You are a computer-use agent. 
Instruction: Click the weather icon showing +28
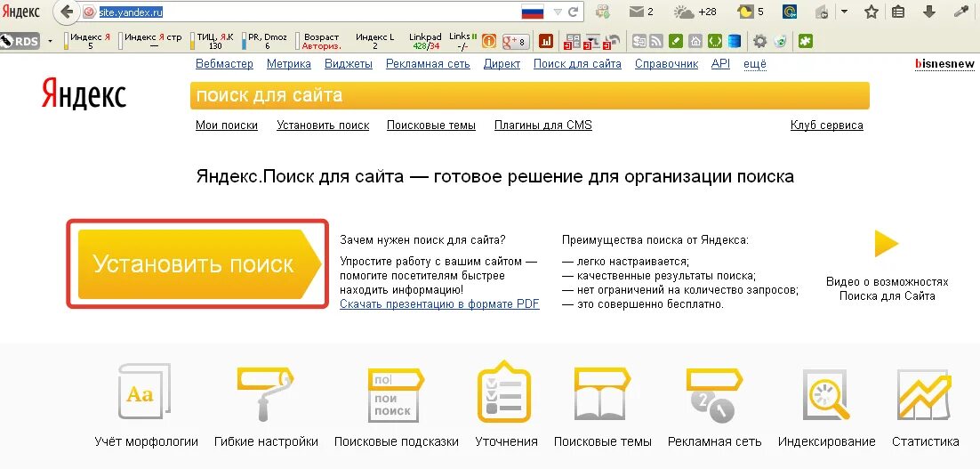695,12
